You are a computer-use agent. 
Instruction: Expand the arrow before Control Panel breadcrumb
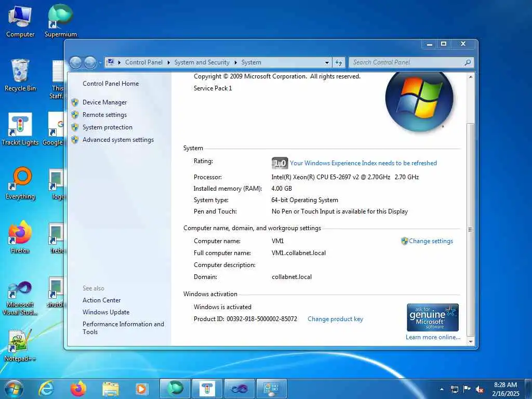click(119, 62)
